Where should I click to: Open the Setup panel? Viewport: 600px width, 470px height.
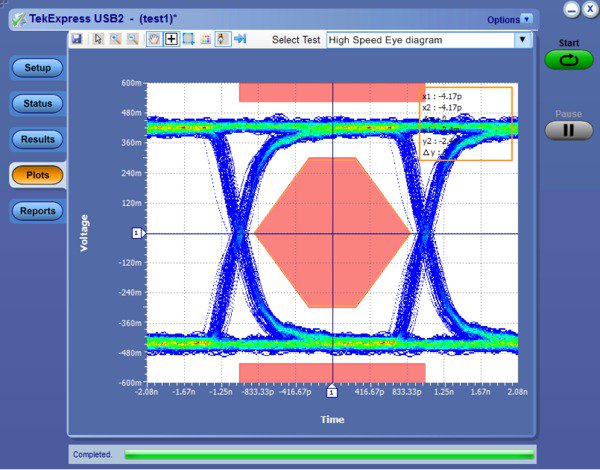tap(37, 68)
